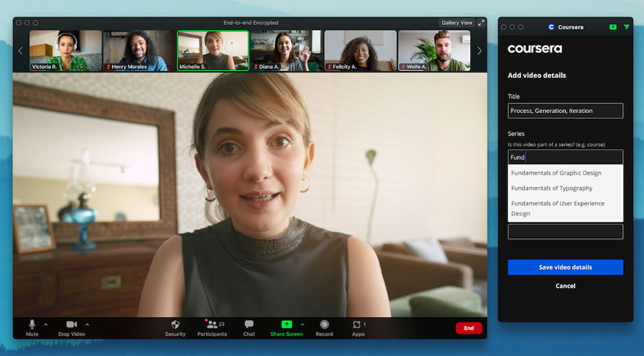The height and width of the screenshot is (356, 644).
Task: Click the Title input field
Action: coord(565,111)
